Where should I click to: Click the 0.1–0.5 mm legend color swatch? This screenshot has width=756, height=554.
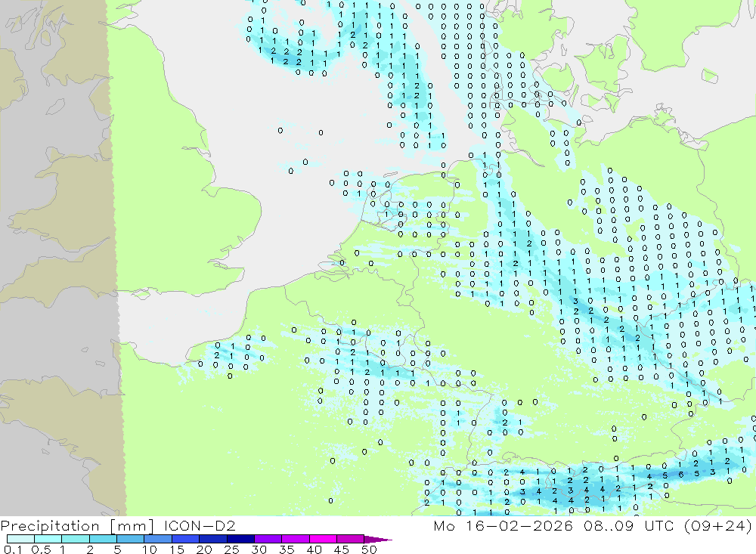[20, 539]
